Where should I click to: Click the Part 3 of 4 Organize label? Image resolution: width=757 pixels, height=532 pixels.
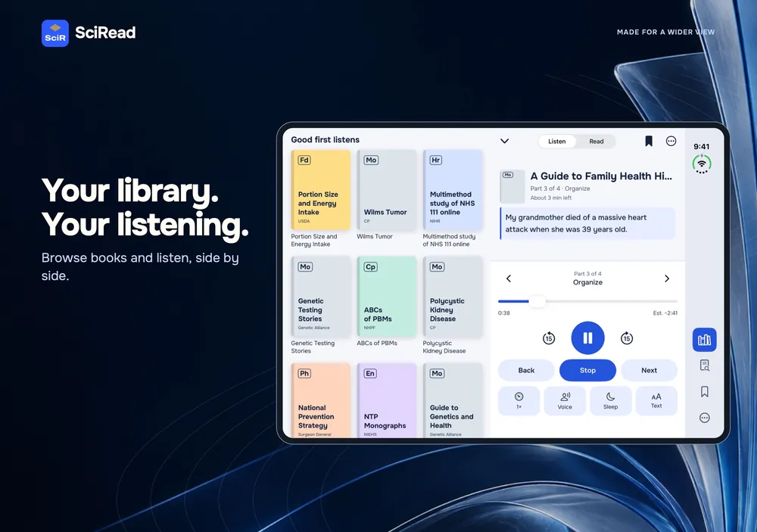(x=587, y=278)
